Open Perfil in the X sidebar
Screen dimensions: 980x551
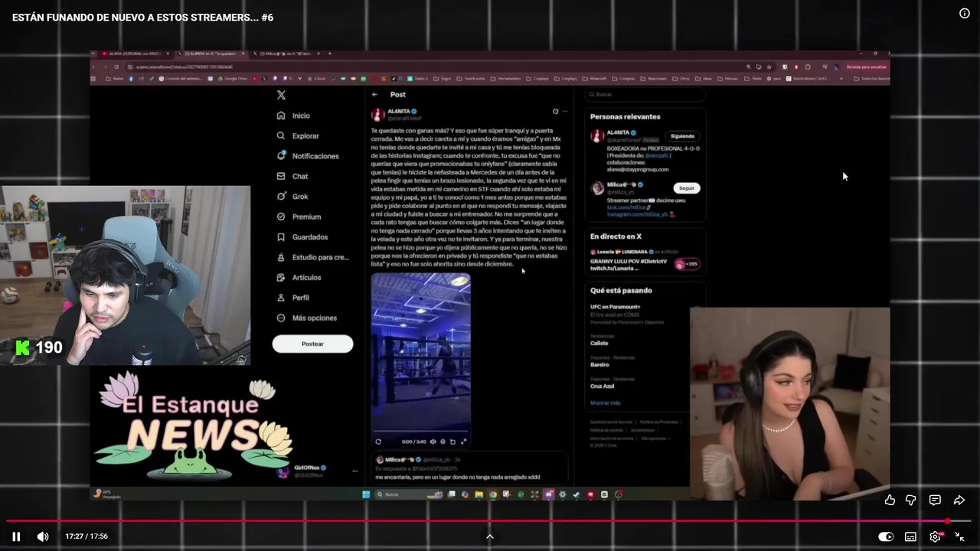point(292,298)
